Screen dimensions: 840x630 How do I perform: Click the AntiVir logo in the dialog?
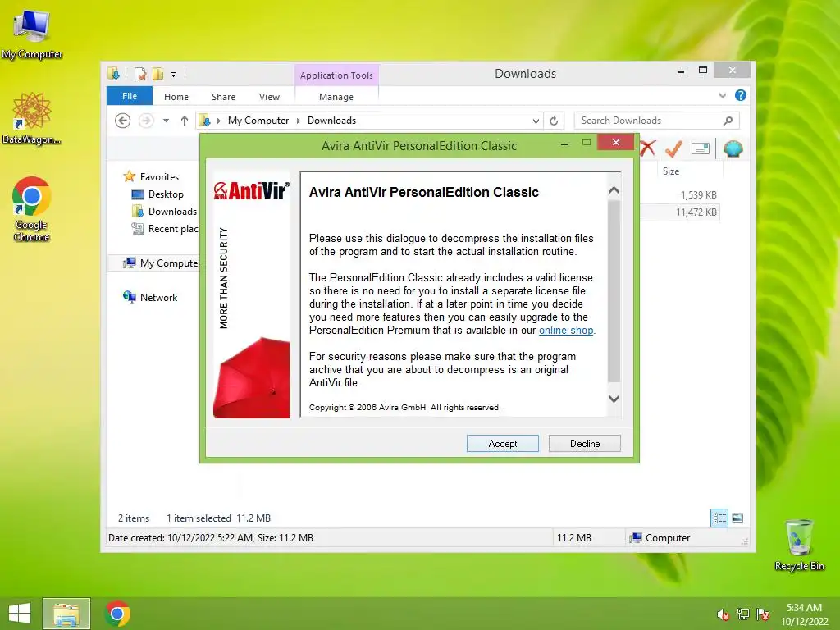[x=251, y=190]
